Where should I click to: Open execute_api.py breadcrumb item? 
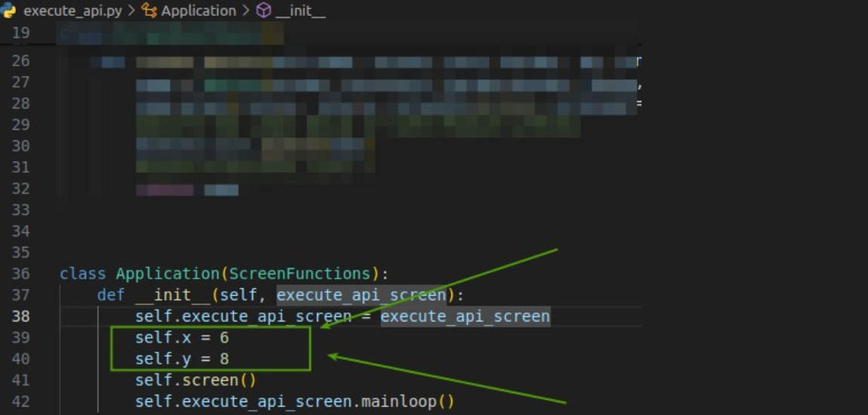coord(72,11)
